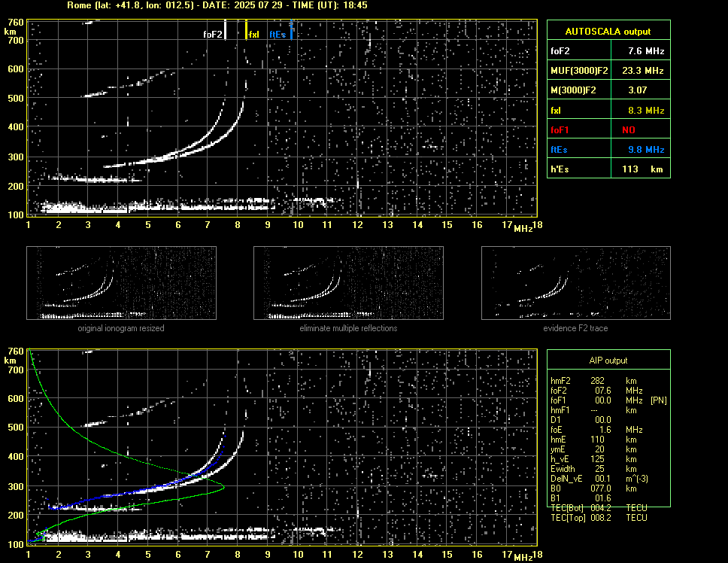
Task: Select the AUTOSCALA output header
Action: 608,32
